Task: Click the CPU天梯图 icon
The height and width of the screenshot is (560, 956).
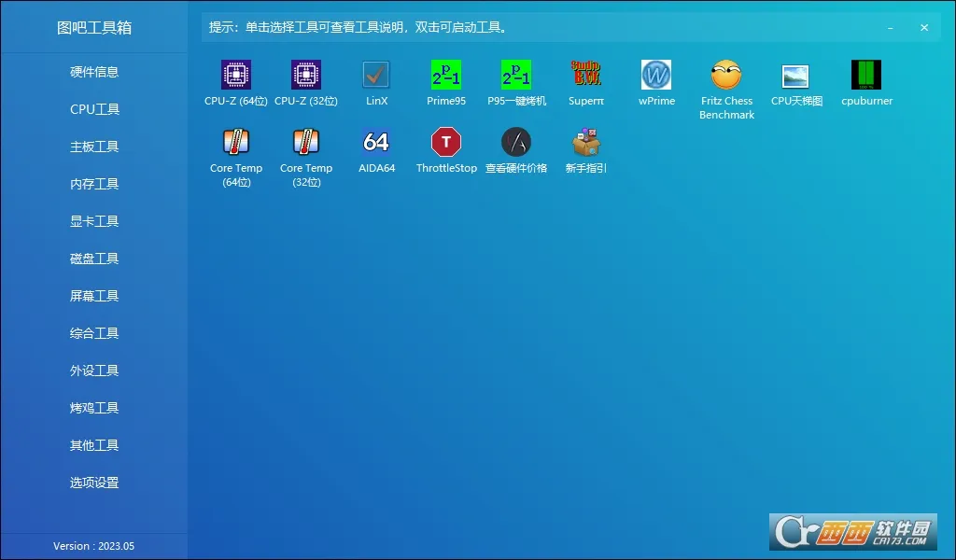Action: tap(796, 75)
